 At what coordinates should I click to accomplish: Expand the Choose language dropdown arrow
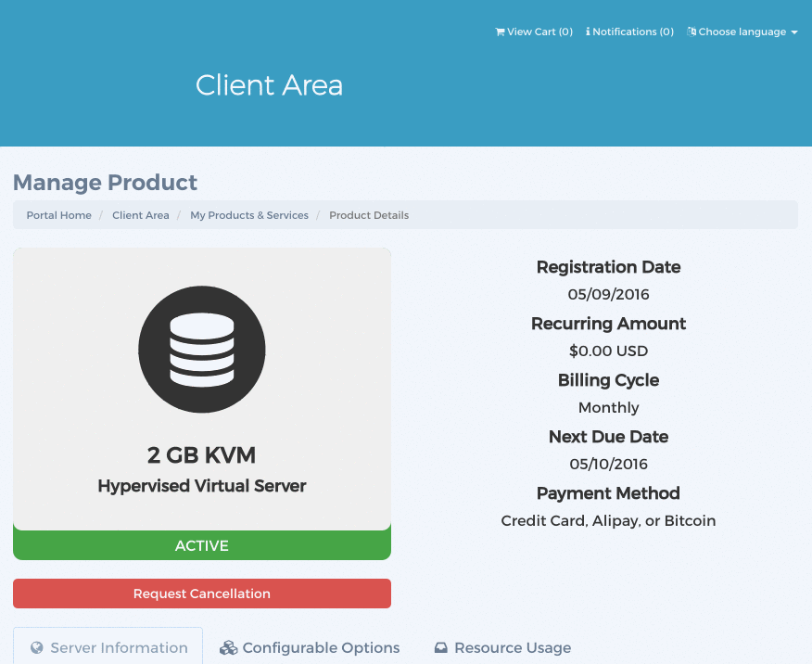pos(794,32)
